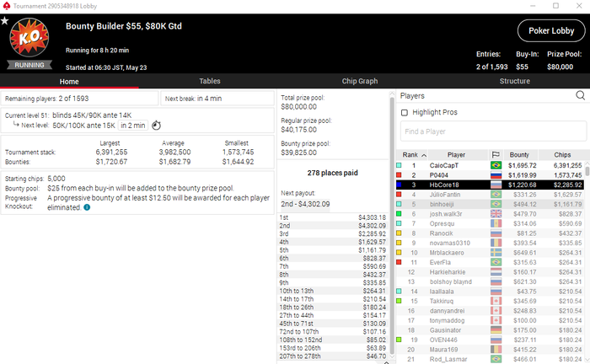Click the 3rd place payout row

coord(333,234)
